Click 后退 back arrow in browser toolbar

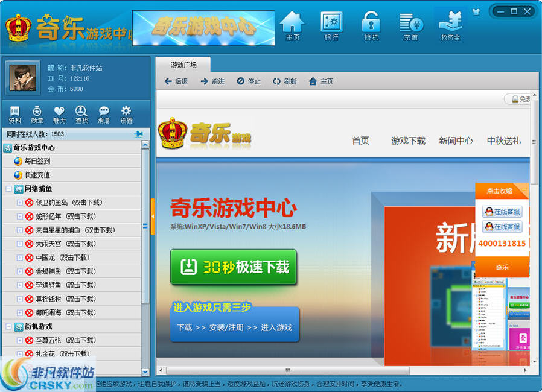176,81
